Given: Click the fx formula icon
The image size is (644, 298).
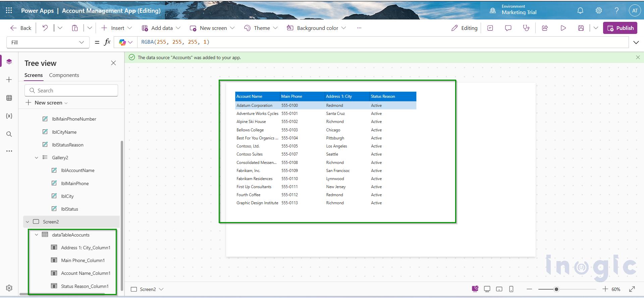Looking at the screenshot, I should [x=107, y=42].
